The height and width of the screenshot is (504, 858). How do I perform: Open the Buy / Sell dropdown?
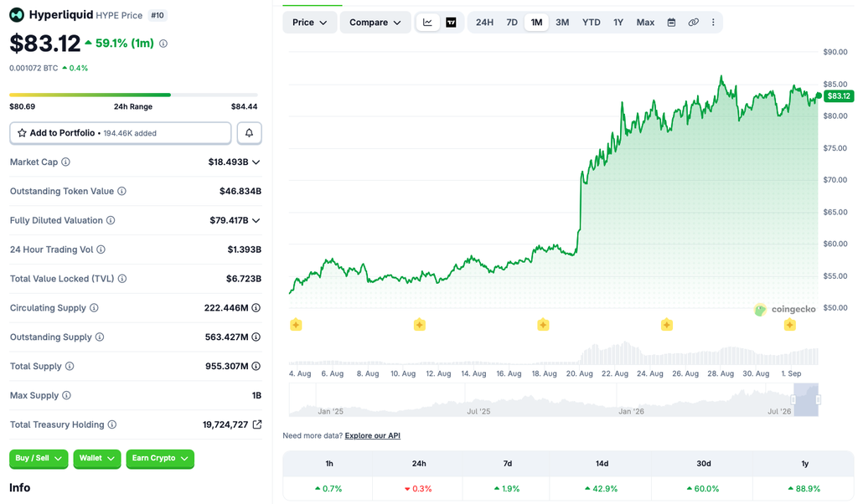[39, 459]
